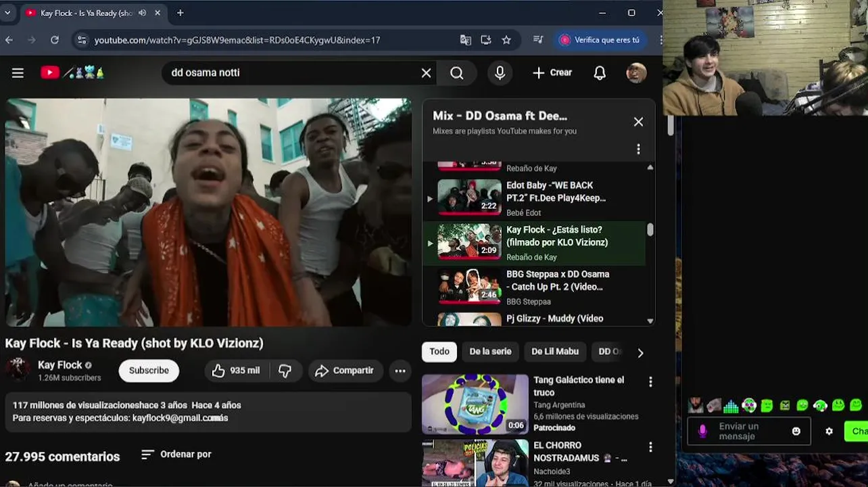Open browser media controls icon
868x487 pixels.
[x=538, y=40]
